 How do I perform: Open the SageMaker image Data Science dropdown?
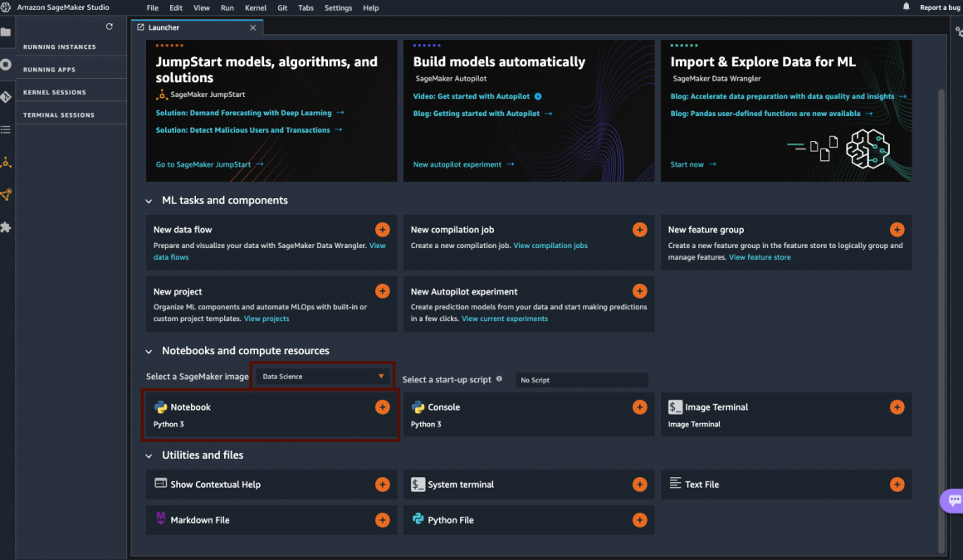(x=322, y=377)
